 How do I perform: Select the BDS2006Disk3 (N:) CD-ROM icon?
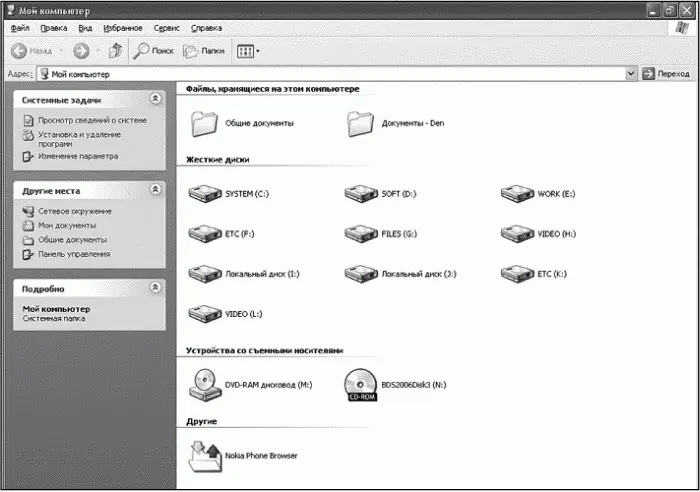360,383
